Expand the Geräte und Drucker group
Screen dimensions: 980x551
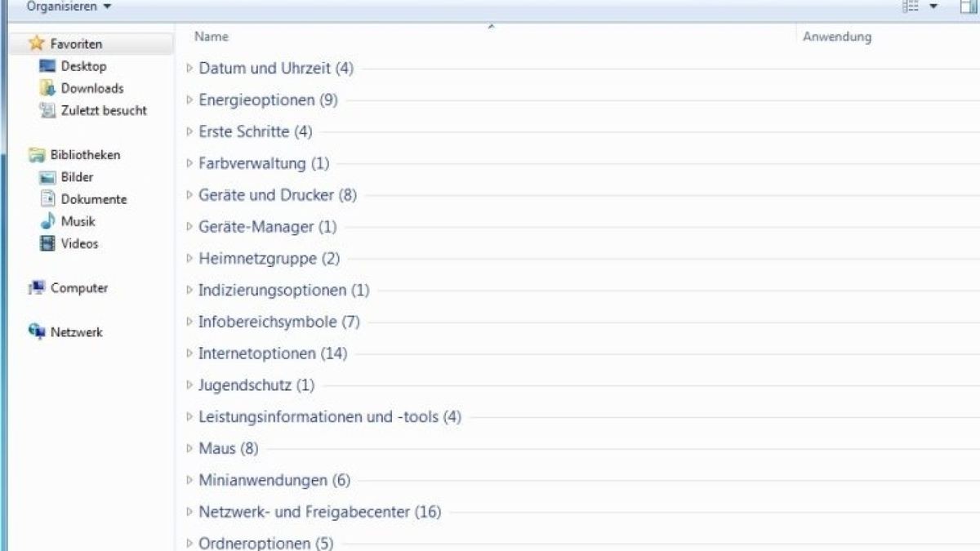coord(190,195)
